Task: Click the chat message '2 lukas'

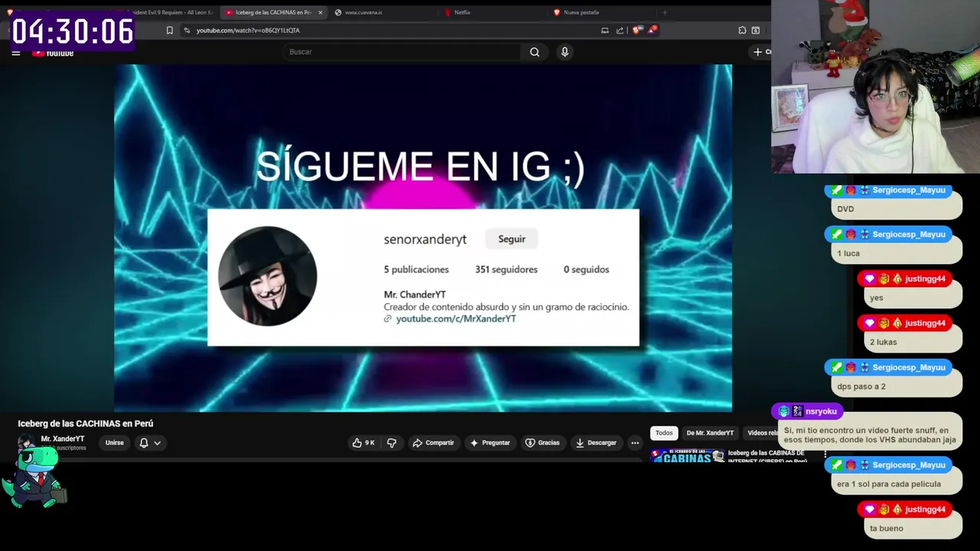Action: pyautogui.click(x=911, y=342)
